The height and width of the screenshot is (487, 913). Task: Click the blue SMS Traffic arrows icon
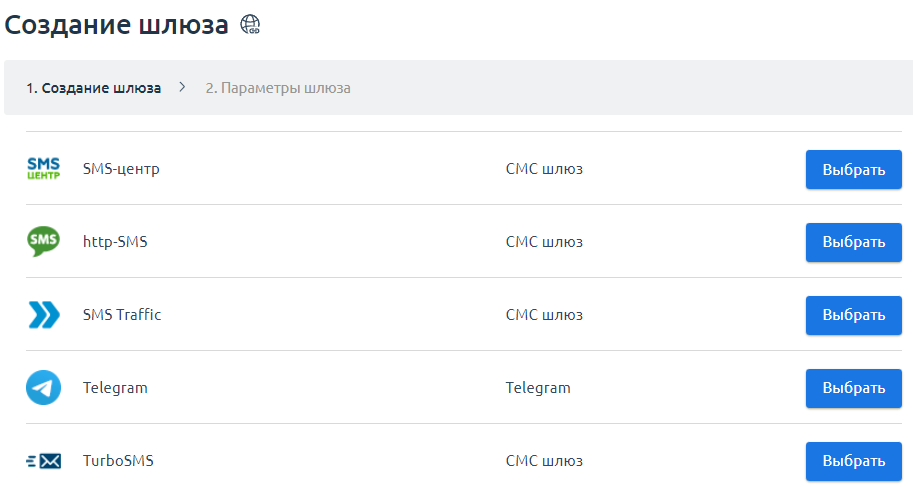[43, 315]
